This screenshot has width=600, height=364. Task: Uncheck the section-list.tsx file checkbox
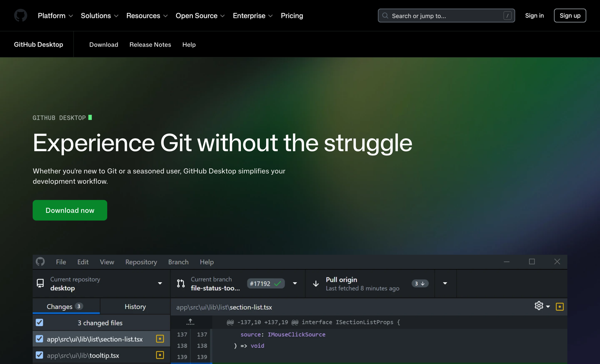pyautogui.click(x=39, y=339)
